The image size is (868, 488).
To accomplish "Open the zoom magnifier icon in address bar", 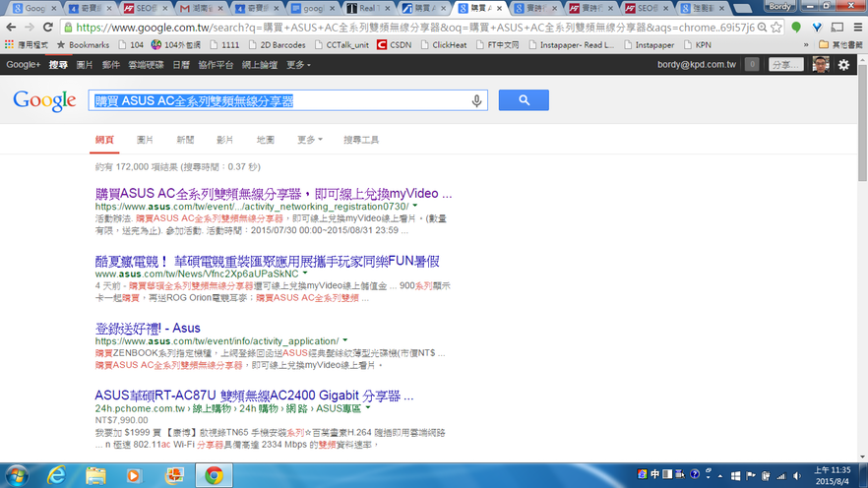I will click(x=763, y=28).
